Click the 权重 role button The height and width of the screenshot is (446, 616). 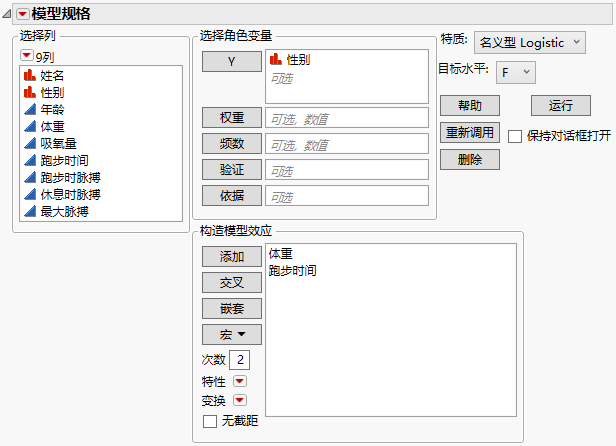tap(232, 117)
